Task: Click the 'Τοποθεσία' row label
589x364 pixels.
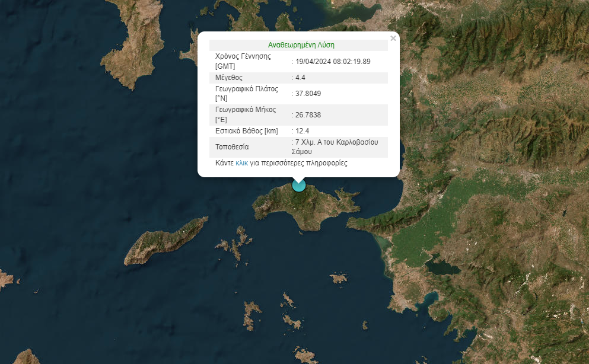Action: pyautogui.click(x=232, y=147)
